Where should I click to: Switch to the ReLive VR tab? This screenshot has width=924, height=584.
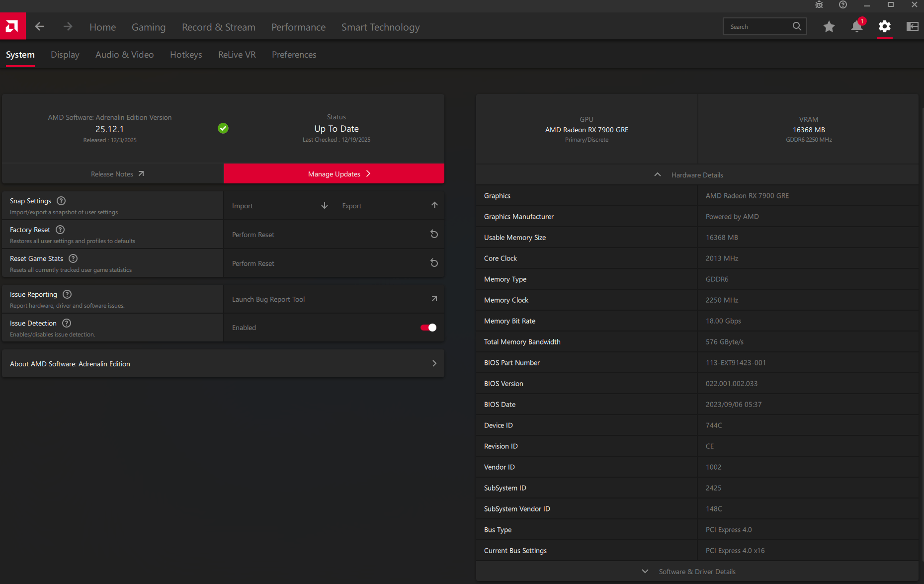(x=237, y=55)
